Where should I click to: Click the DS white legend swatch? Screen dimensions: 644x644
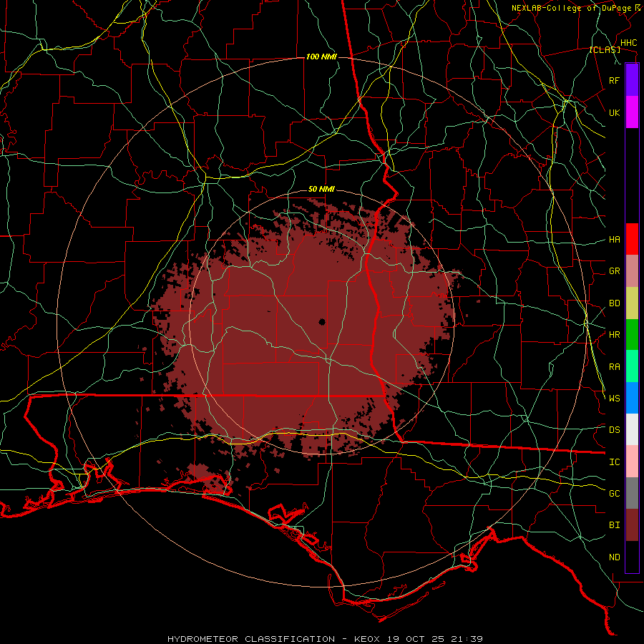point(632,429)
